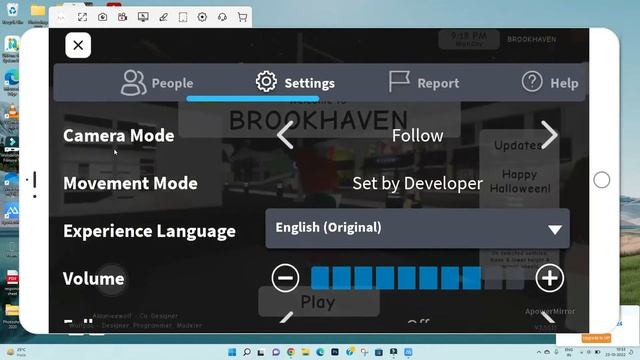The width and height of the screenshot is (640, 360).
Task: Open taskbar Search
Action: click(x=247, y=352)
